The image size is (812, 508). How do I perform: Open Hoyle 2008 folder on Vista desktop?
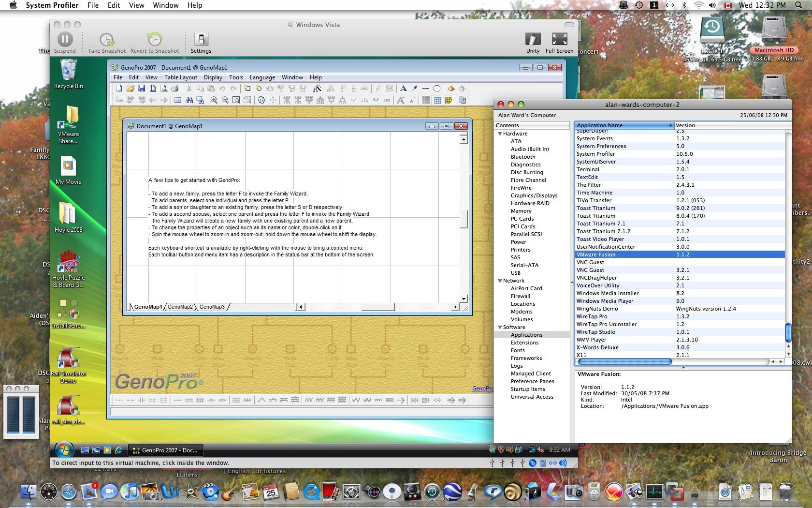coord(68,217)
